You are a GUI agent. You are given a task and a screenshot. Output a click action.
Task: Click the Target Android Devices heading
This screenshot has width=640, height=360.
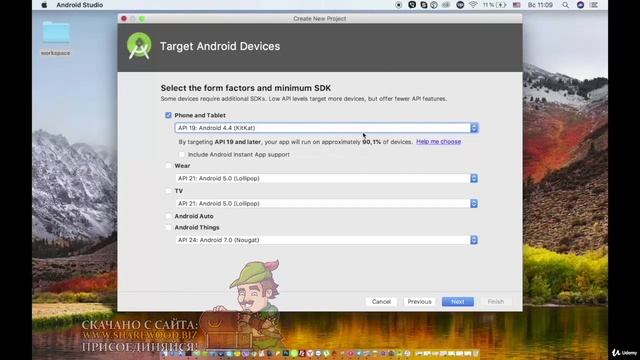220,46
